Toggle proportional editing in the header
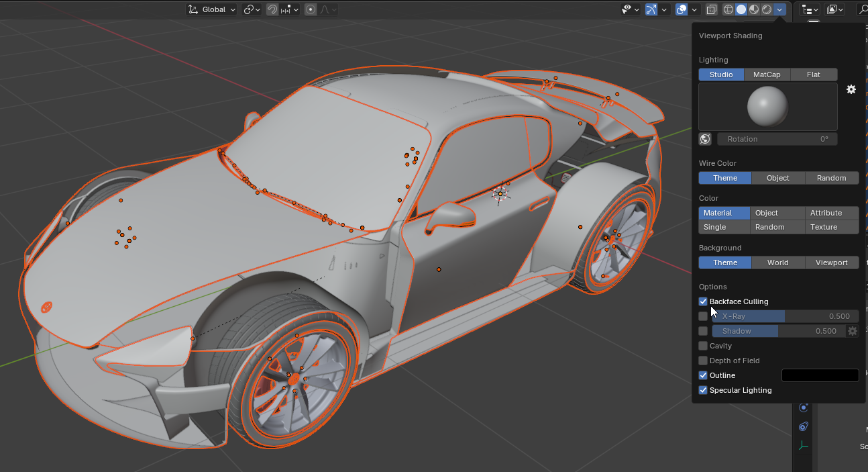The image size is (868, 472). [311, 9]
